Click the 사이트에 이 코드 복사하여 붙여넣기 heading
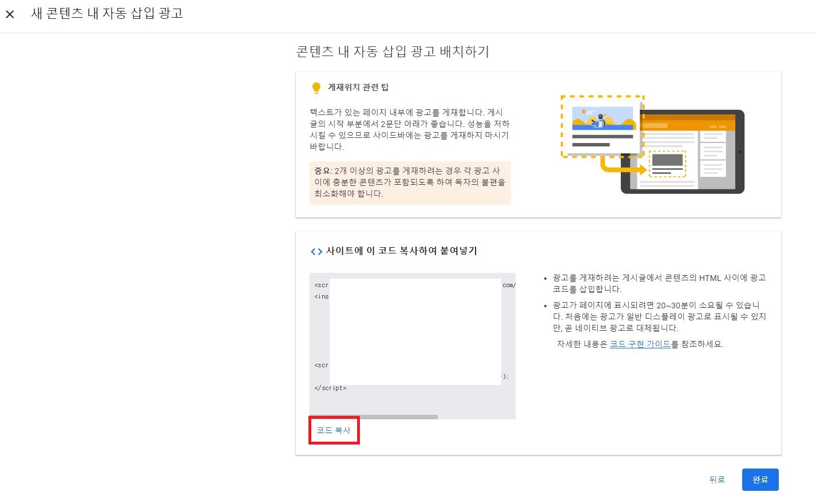 pyautogui.click(x=401, y=251)
